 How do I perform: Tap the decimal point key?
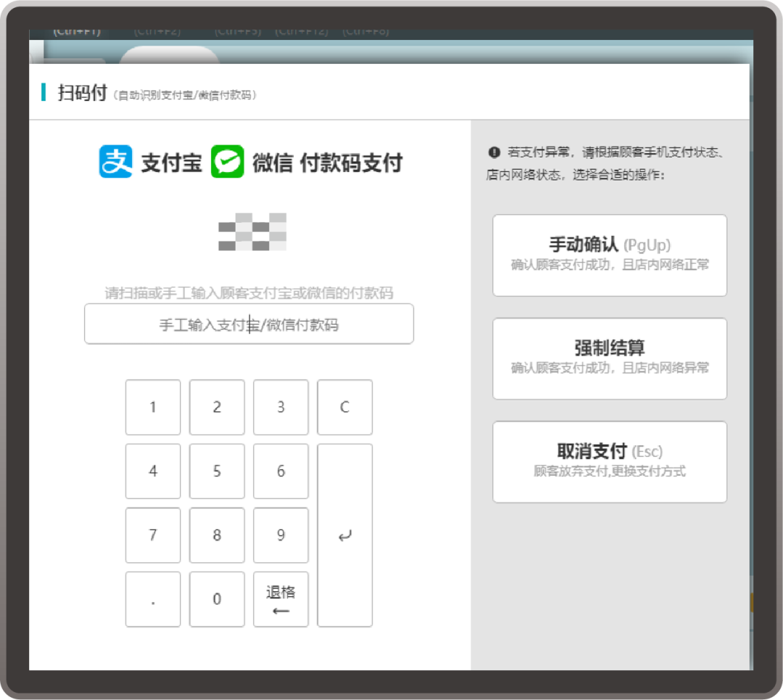coord(153,599)
